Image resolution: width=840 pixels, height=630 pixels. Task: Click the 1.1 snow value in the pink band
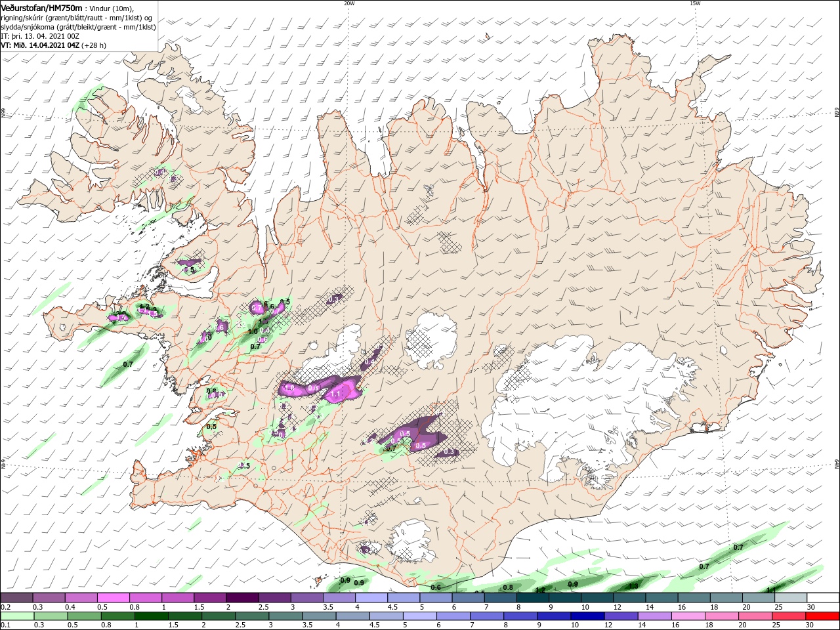[336, 394]
